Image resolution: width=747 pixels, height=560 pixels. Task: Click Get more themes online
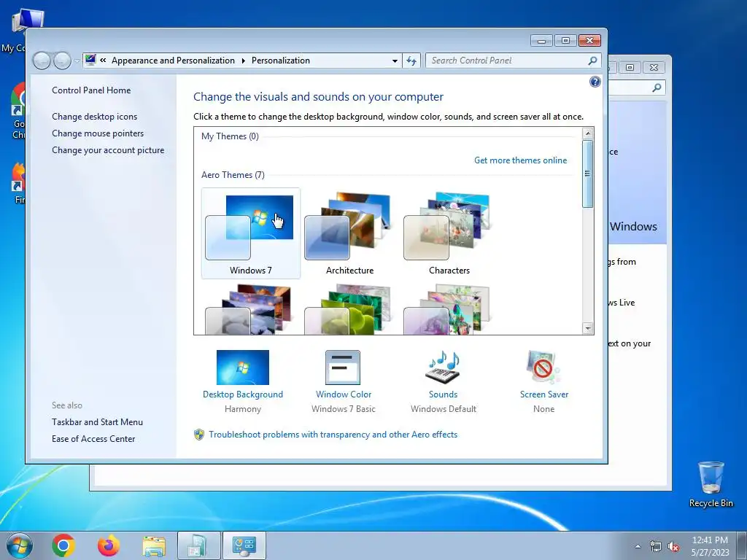pos(520,160)
